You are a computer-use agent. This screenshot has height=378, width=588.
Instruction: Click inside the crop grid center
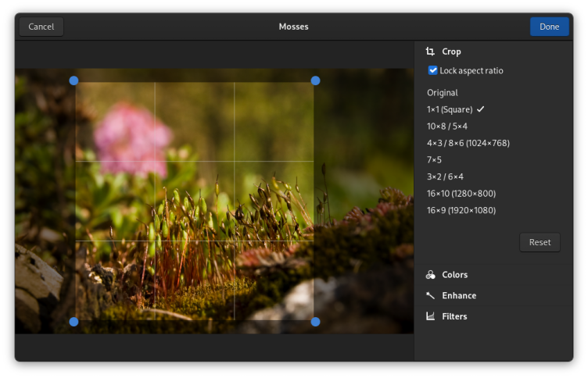click(x=195, y=201)
